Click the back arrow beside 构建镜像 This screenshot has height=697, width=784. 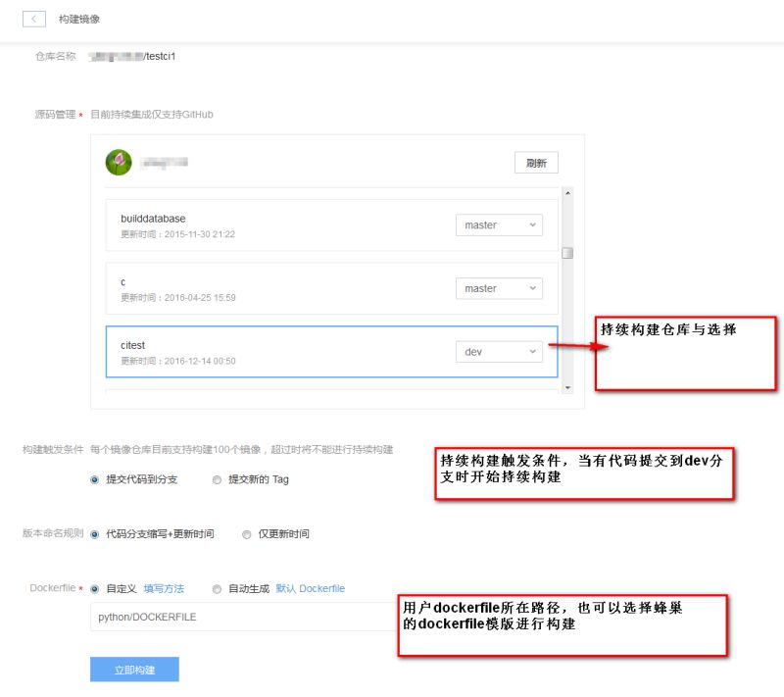pyautogui.click(x=34, y=18)
